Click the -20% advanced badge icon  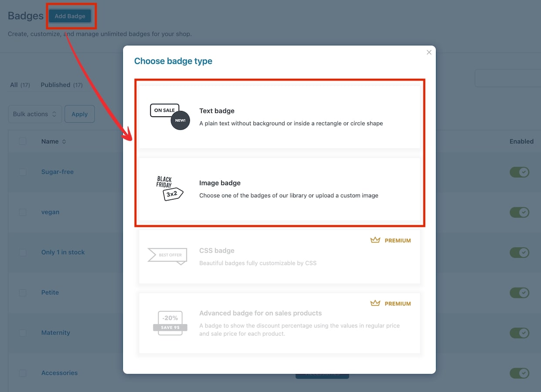click(170, 323)
